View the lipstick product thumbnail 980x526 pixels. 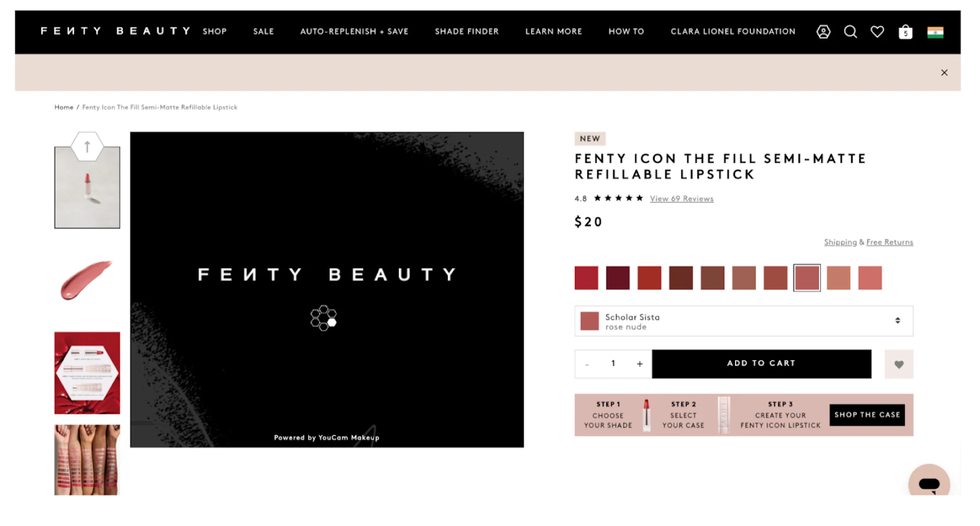point(87,187)
